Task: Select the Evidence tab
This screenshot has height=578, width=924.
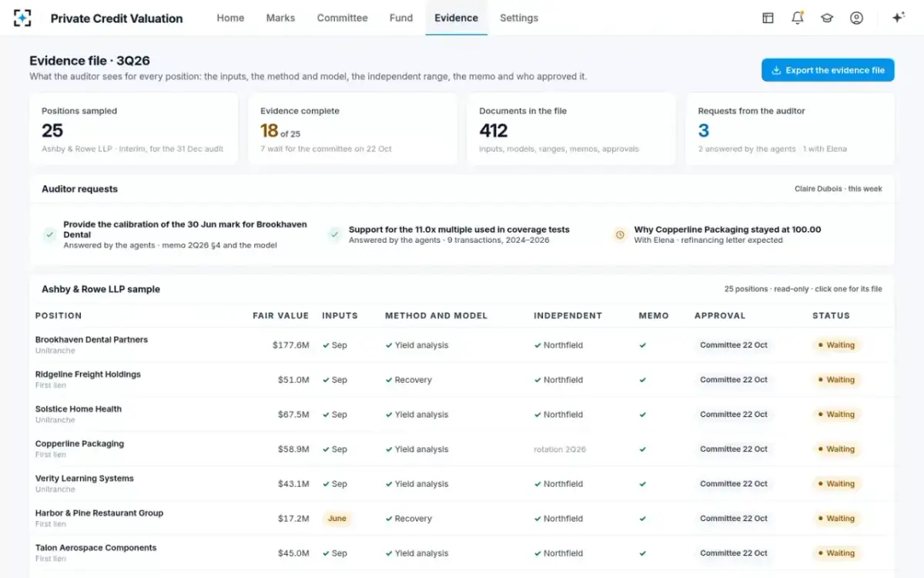Action: click(x=456, y=18)
